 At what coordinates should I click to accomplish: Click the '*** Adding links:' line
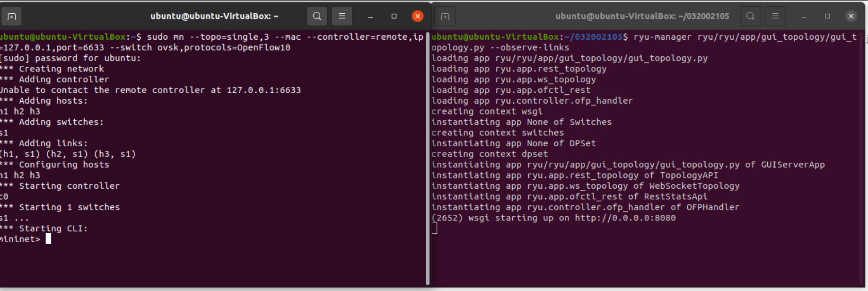point(44,143)
